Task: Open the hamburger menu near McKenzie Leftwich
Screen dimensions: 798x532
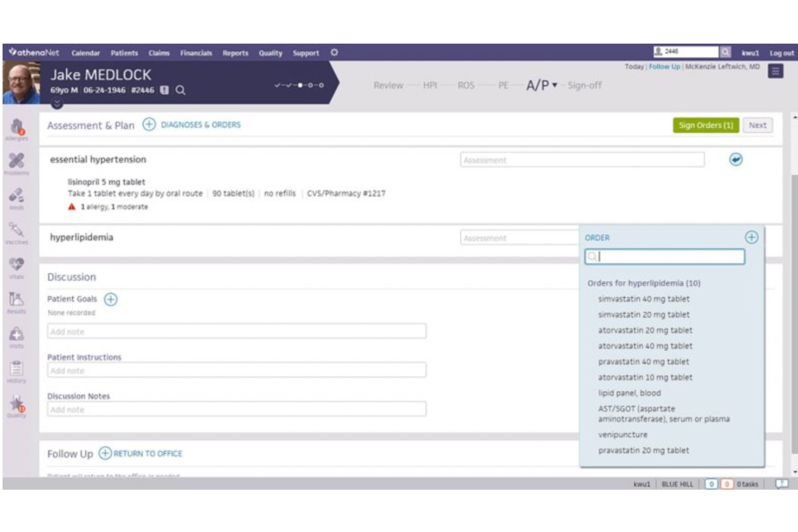Action: [776, 71]
